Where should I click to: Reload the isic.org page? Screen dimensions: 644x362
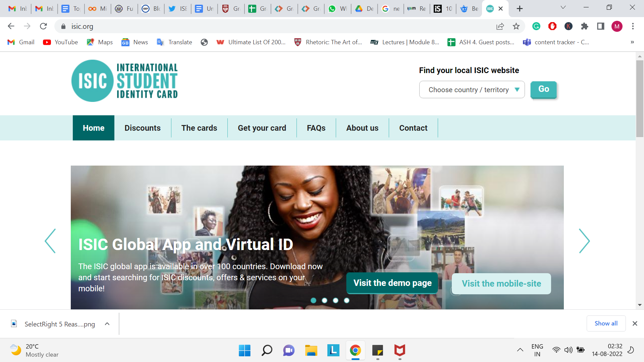43,26
